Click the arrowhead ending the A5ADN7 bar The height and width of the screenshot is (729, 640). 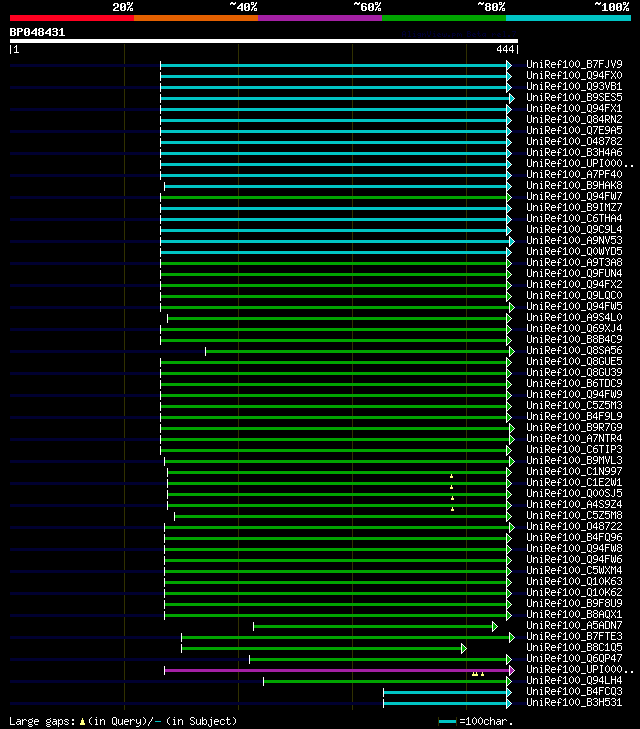495,627
